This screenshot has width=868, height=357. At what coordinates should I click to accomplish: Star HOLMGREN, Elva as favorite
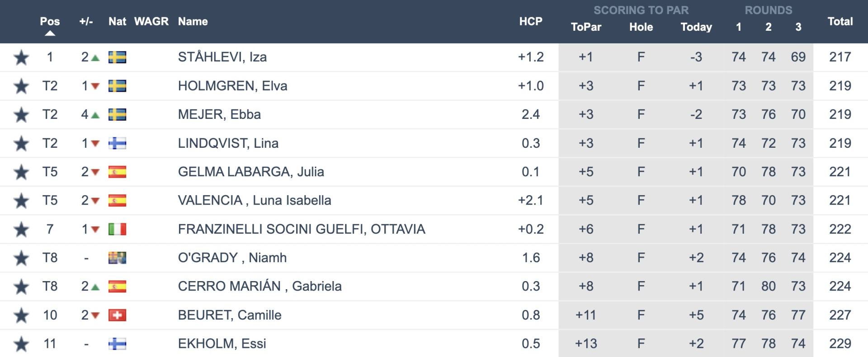21,86
